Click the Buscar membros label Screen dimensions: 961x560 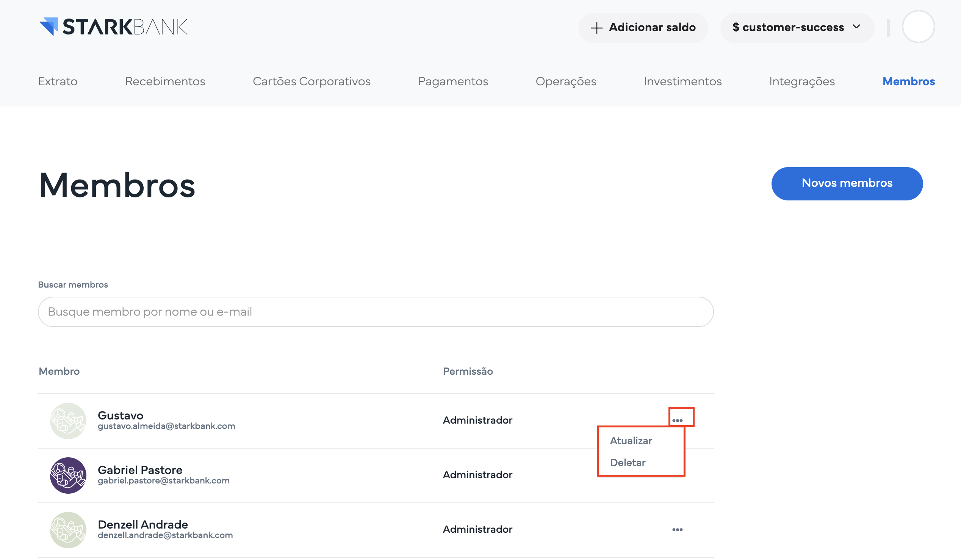point(73,285)
